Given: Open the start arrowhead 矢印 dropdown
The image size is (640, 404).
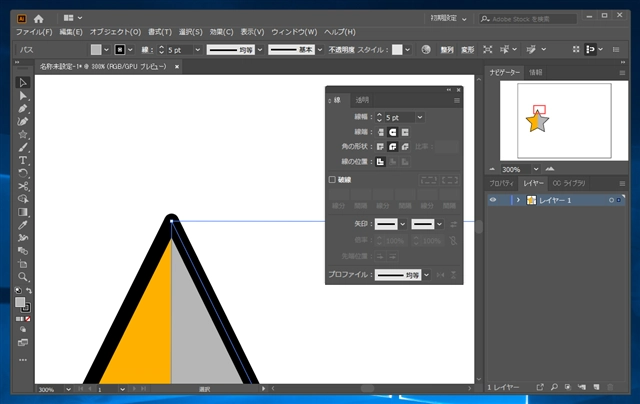Looking at the screenshot, I should pyautogui.click(x=403, y=224).
